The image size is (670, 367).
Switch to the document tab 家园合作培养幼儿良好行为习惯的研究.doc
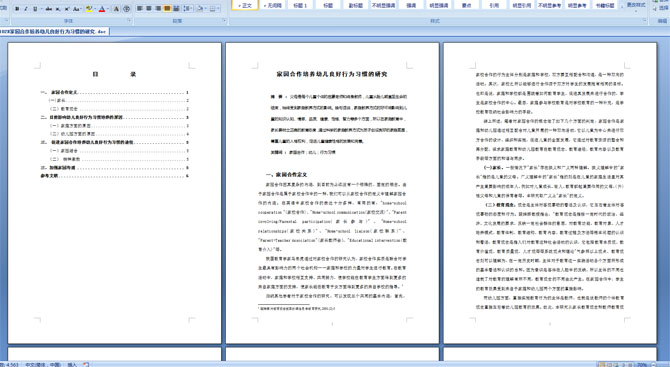click(x=53, y=32)
